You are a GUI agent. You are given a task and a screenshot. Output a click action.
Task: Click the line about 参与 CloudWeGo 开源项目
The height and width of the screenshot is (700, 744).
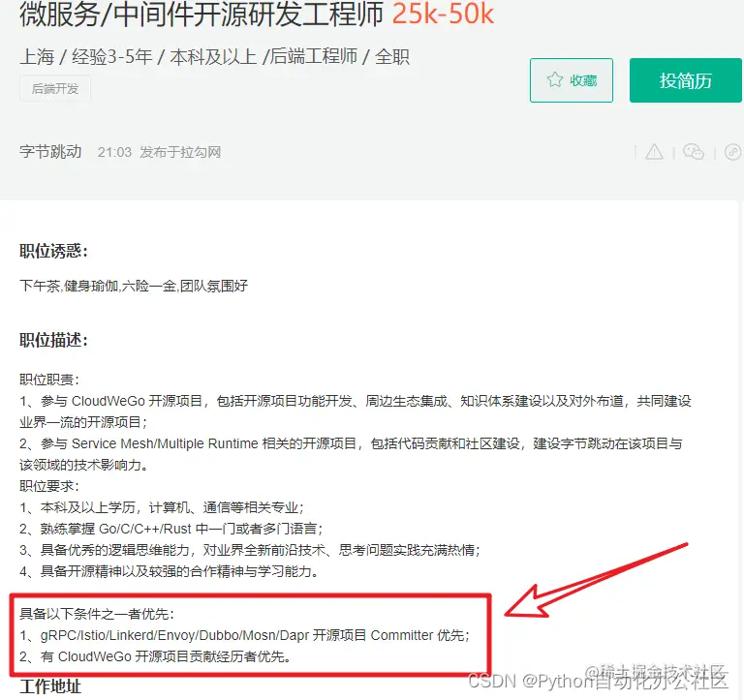tap(356, 411)
